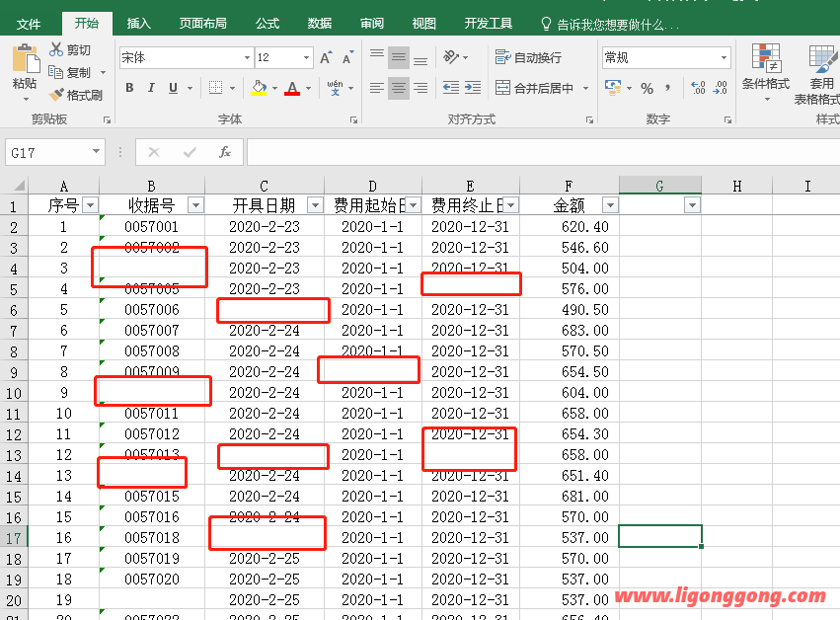The image size is (840, 620).
Task: Open the filter dropdown for 开具日期 column
Action: [x=316, y=205]
